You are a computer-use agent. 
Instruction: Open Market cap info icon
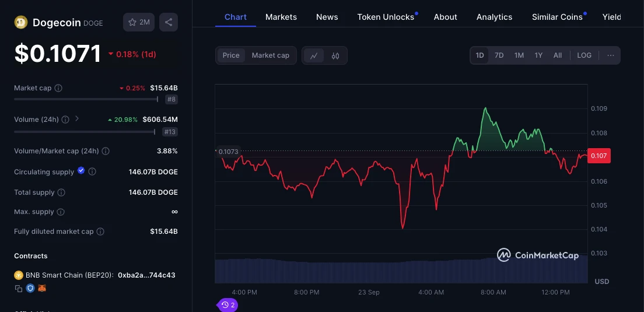coord(58,88)
